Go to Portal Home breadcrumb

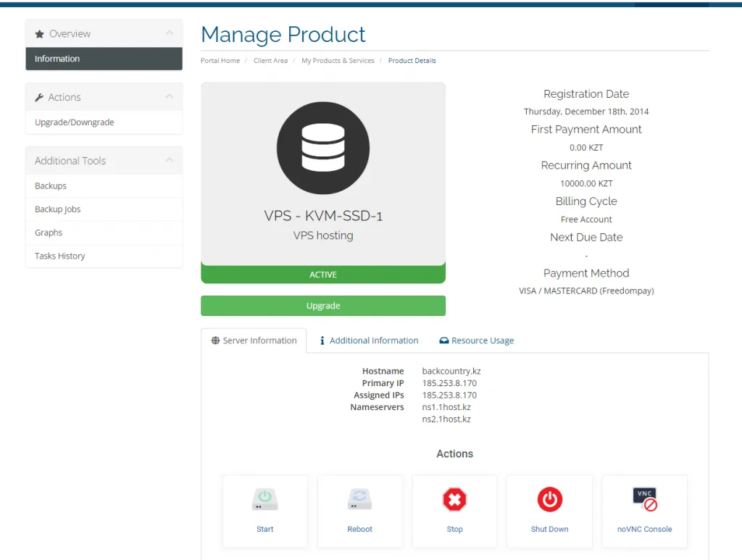[x=220, y=61]
